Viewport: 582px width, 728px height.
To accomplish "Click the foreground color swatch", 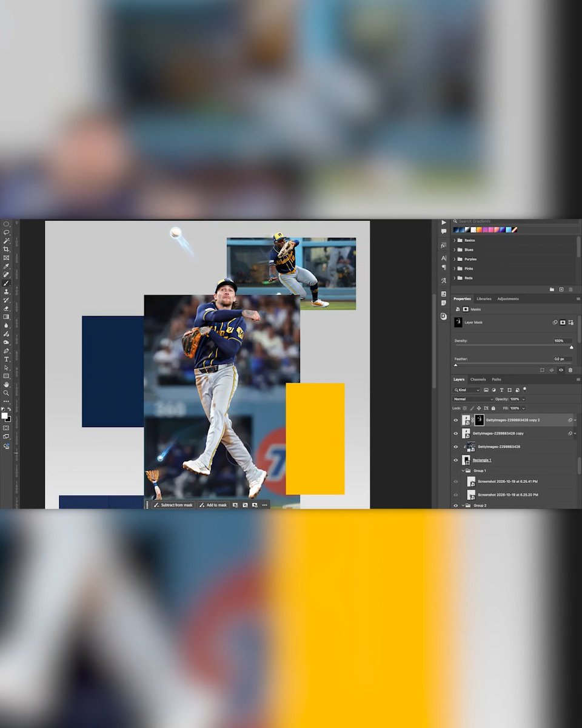I will [4, 416].
